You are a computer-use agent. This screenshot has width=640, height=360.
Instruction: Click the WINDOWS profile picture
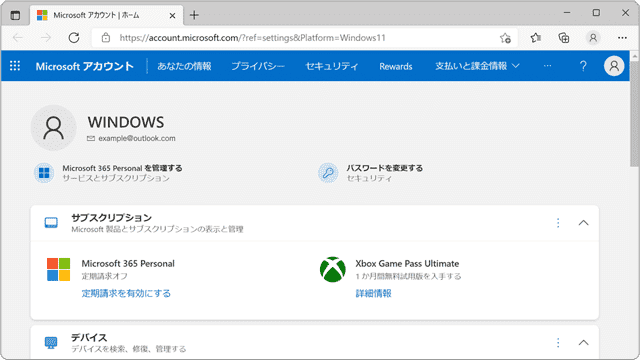(53, 128)
